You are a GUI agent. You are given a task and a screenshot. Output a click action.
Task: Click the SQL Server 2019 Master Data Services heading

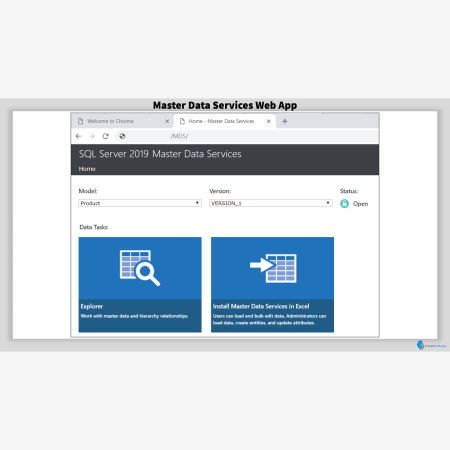point(160,154)
